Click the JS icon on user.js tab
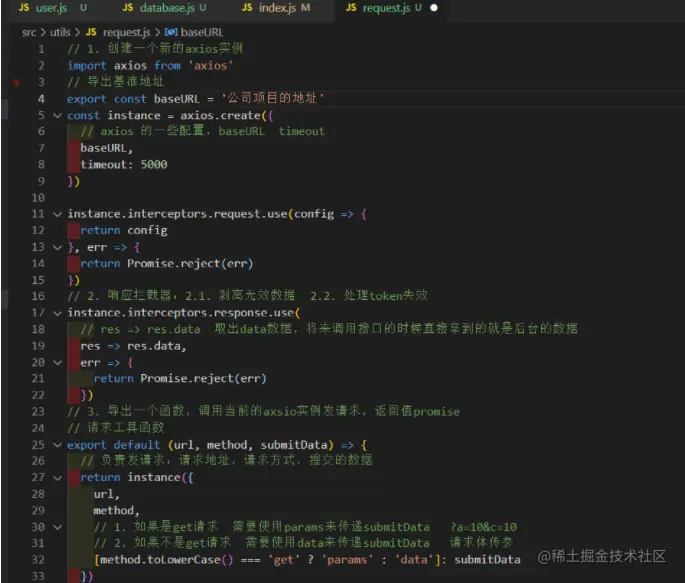This screenshot has width=685, height=583. tap(24, 7)
